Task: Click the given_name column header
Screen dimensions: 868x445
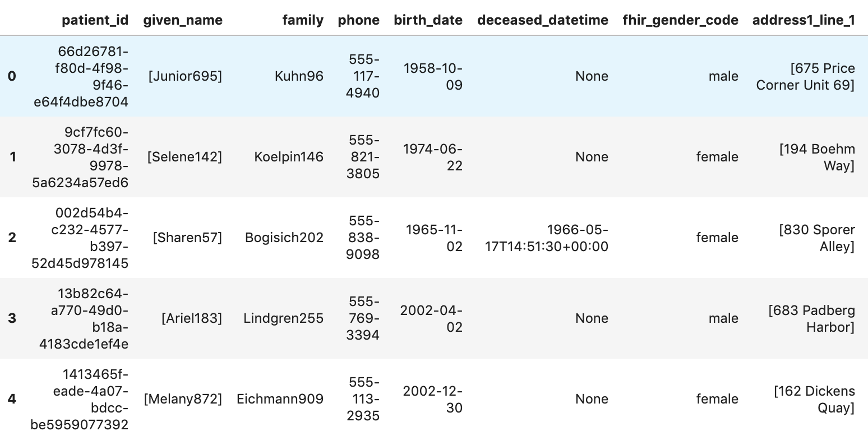Action: (x=183, y=20)
